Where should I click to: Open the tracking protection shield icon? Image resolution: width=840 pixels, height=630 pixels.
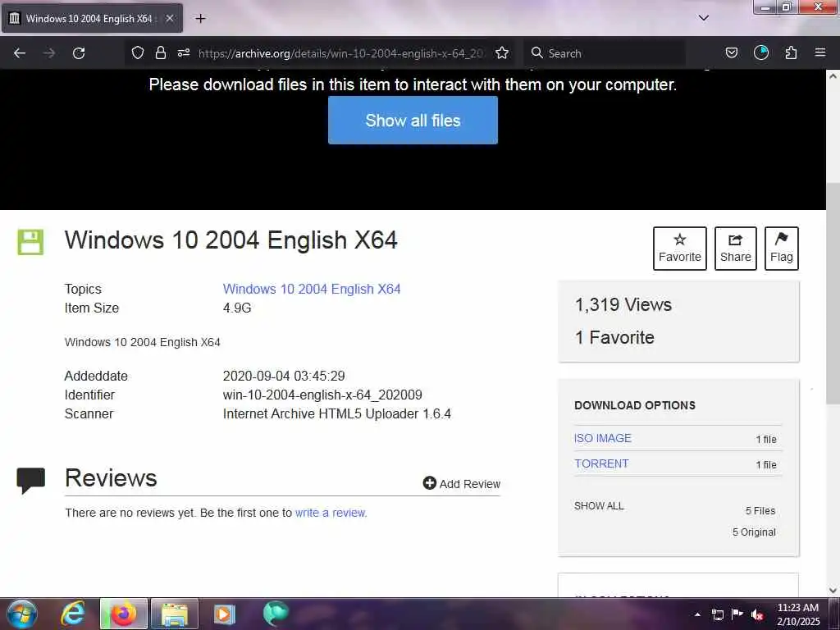138,52
